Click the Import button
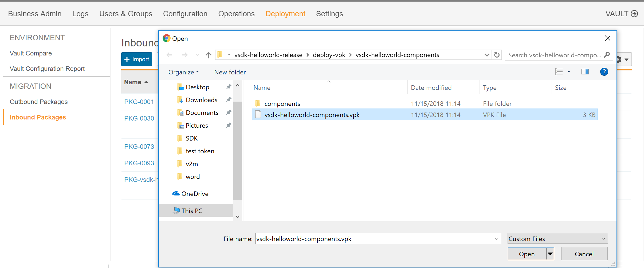This screenshot has width=644, height=268. [x=137, y=59]
